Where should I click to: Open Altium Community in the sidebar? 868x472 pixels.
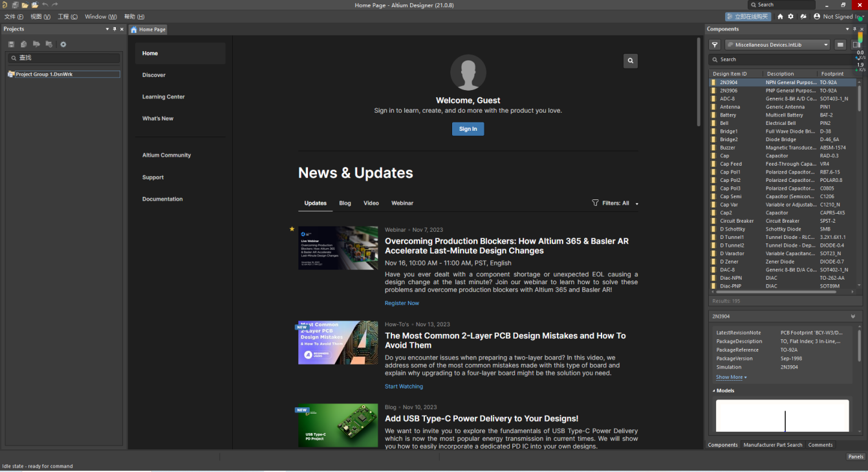(167, 155)
